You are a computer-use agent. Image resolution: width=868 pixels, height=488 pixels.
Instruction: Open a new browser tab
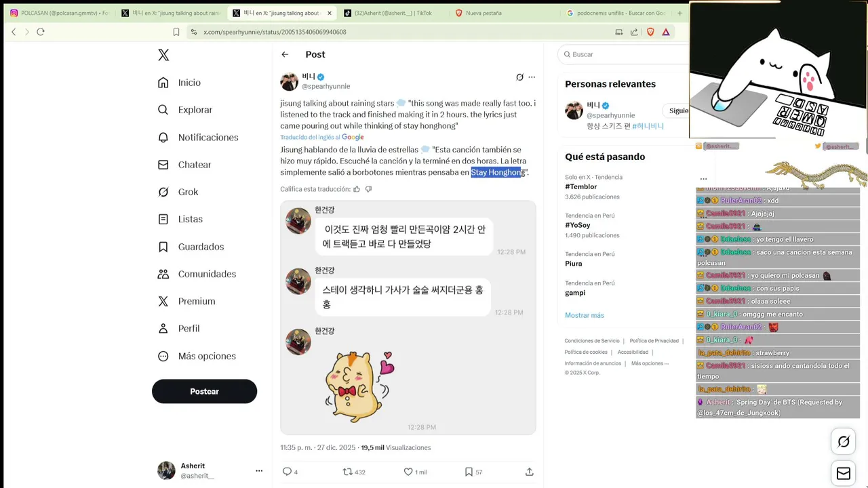[x=679, y=13]
